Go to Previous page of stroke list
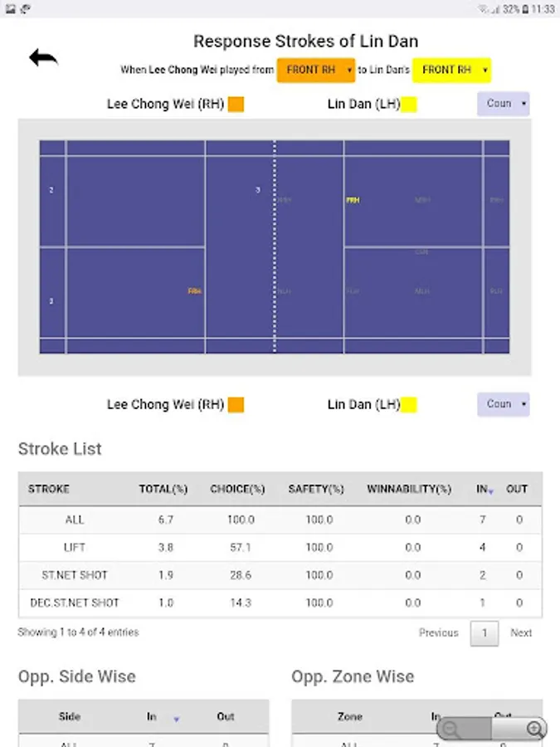The height and width of the screenshot is (747, 560). point(438,632)
